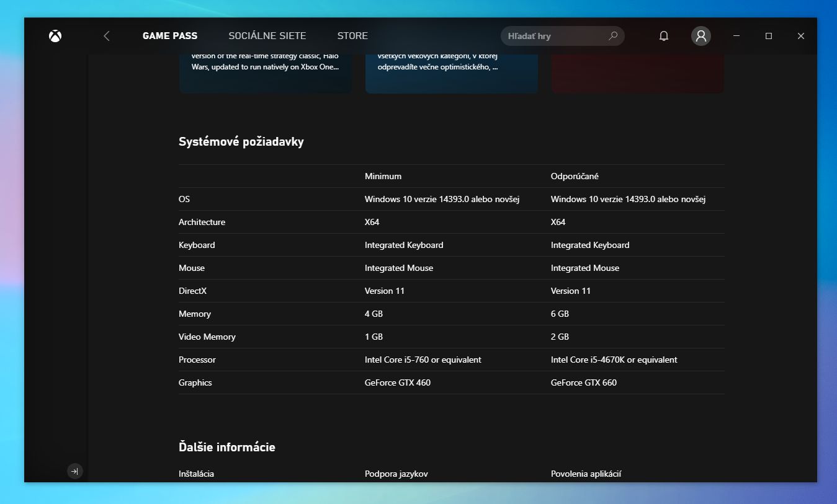Click the Mouse row label
This screenshot has width=837, height=504.
pos(192,268)
